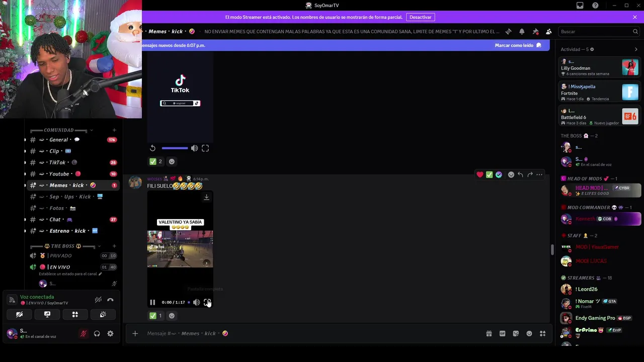Open the Threads icon in channel header
The image size is (644, 362).
click(x=508, y=31)
